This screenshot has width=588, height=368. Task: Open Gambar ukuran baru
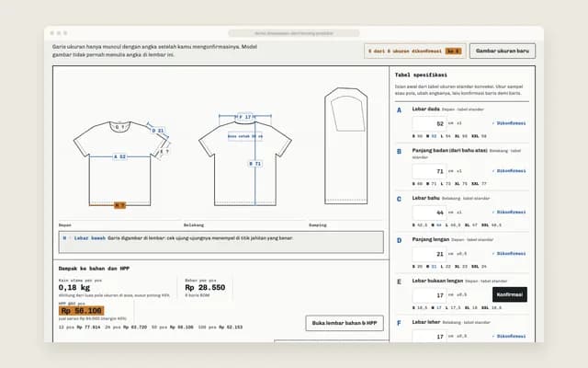click(503, 51)
